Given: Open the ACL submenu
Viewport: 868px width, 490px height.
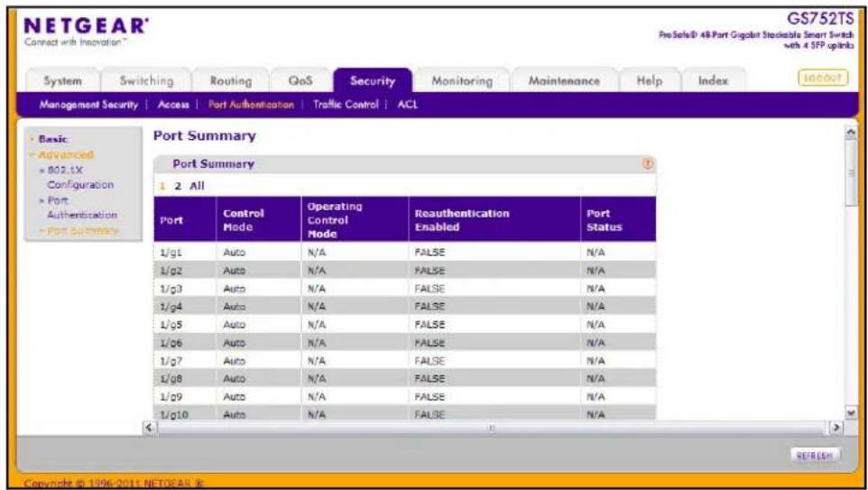Looking at the screenshot, I should click(x=408, y=104).
